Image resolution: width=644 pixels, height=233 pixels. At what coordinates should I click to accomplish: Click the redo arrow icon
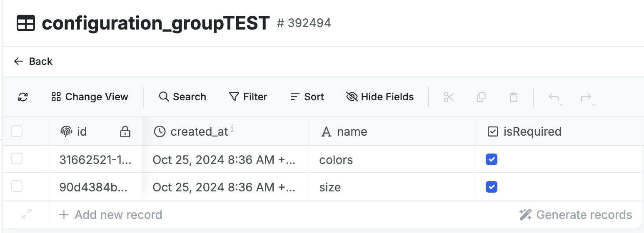pyautogui.click(x=586, y=97)
